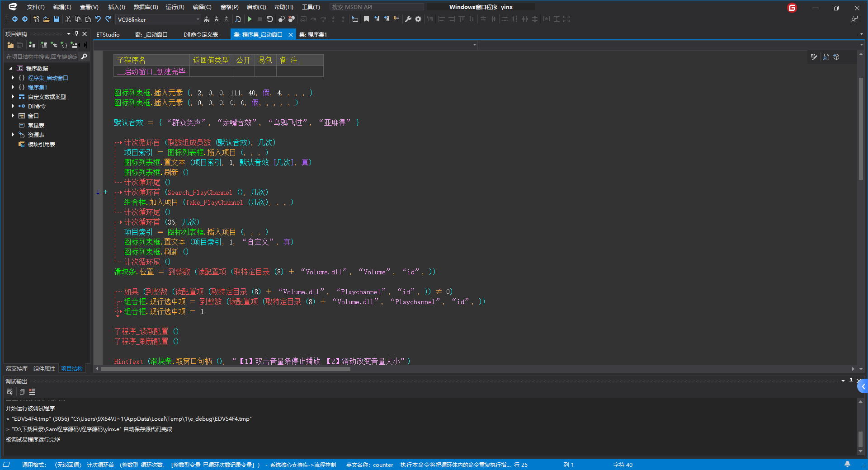
Task: Toggle pin on the 调试输出 panel
Action: click(851, 381)
